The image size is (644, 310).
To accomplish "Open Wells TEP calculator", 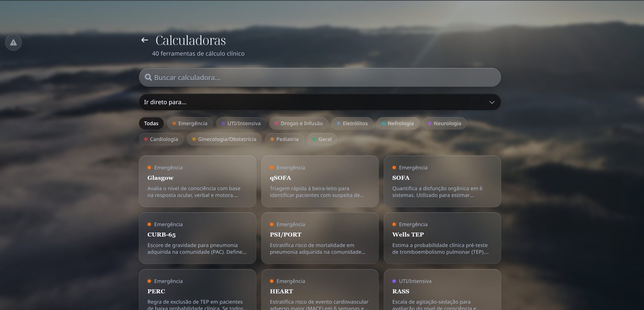I will click(x=442, y=238).
